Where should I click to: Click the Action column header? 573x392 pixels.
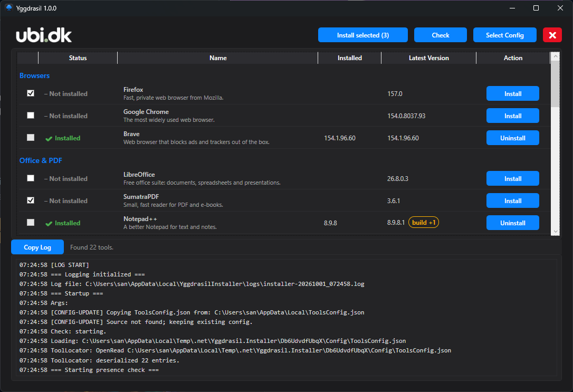pyautogui.click(x=513, y=58)
